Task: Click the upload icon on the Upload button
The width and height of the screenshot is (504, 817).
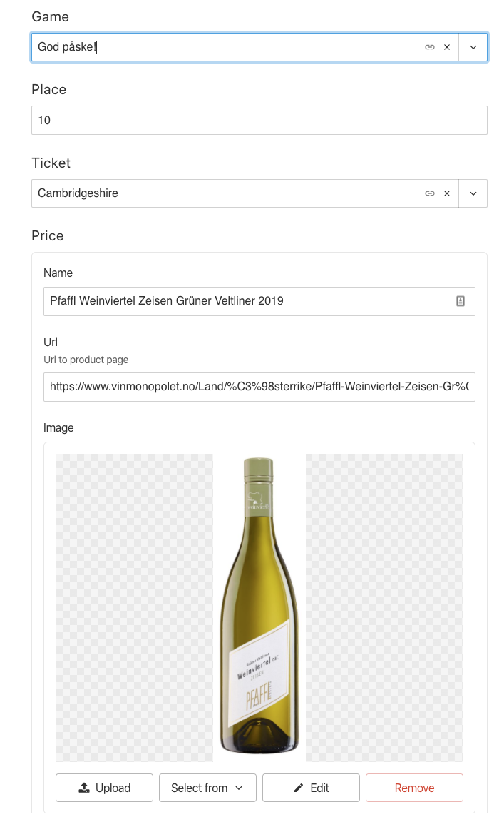Action: pyautogui.click(x=84, y=788)
